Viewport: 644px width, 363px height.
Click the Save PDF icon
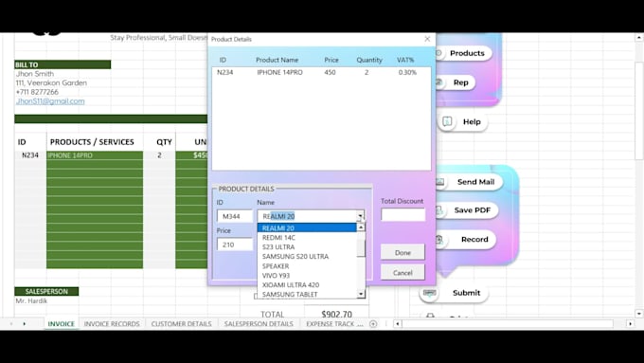click(439, 210)
